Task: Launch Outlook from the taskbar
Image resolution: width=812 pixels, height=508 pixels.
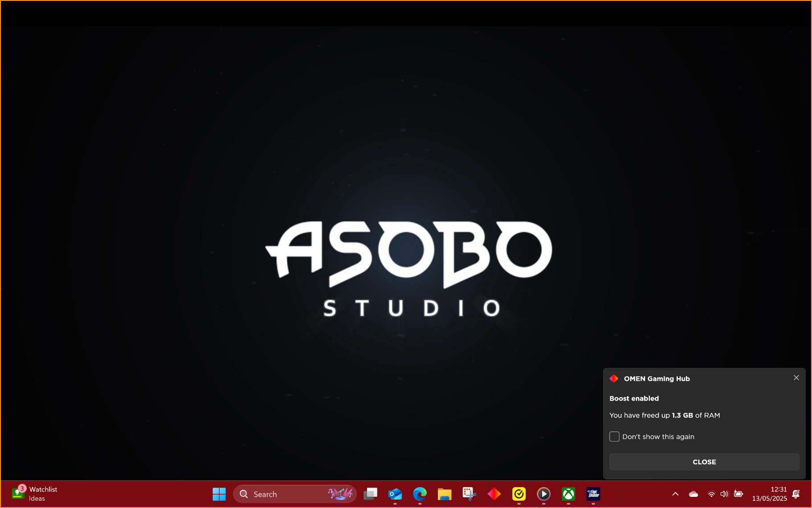Action: point(395,494)
